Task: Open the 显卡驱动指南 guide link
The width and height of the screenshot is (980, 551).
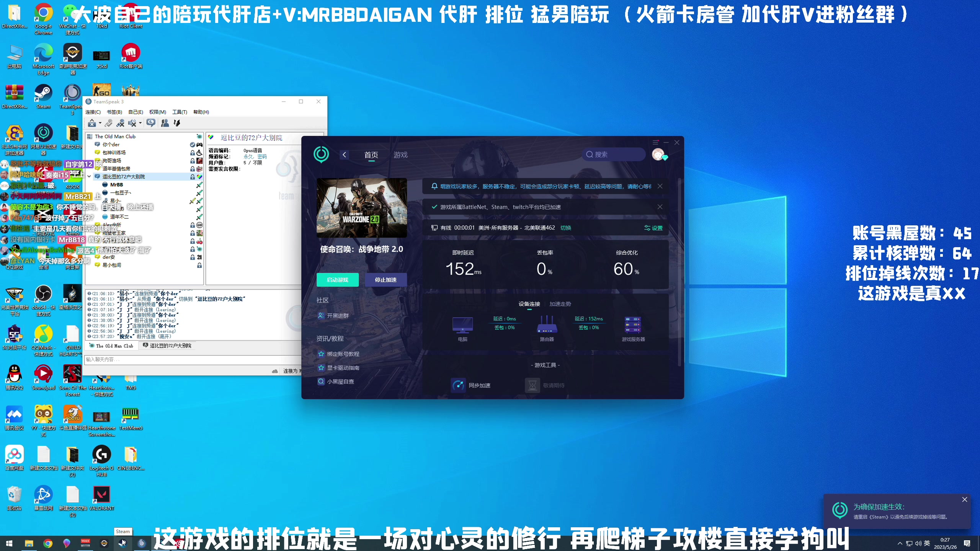Action: coord(338,368)
